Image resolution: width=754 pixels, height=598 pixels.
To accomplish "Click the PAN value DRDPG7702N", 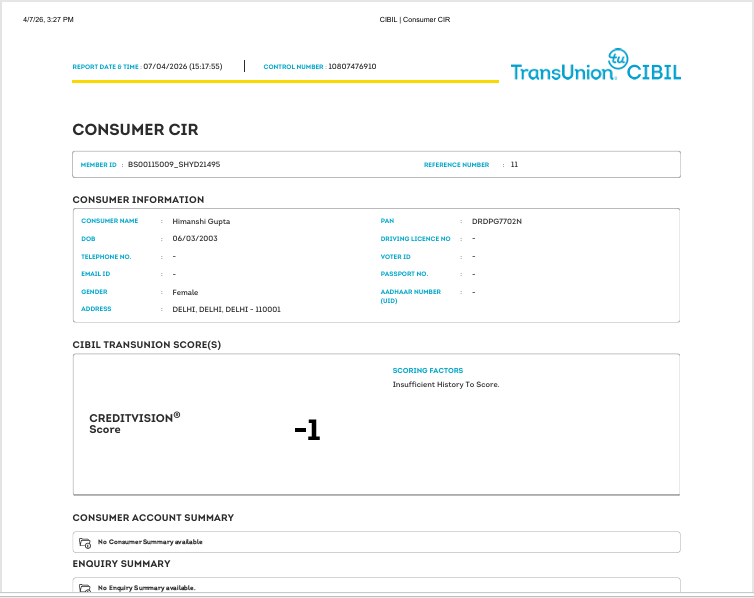I will pos(497,221).
